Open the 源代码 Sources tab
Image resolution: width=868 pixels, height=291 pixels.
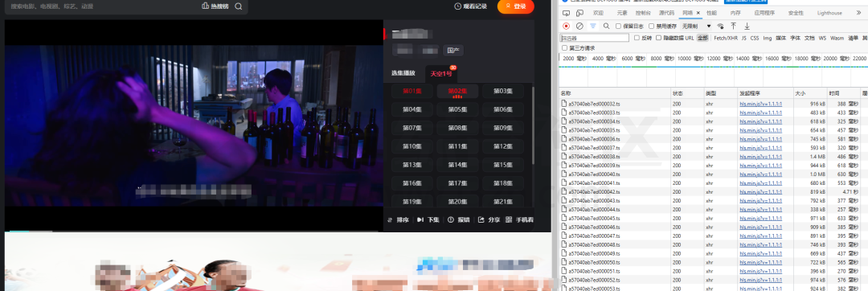pos(666,13)
